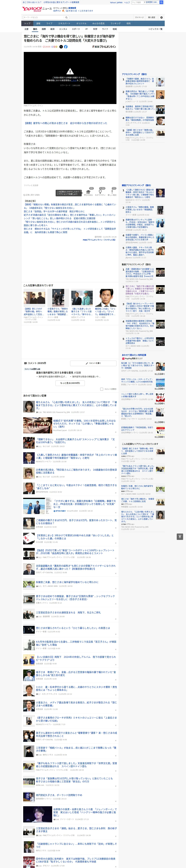The image size is (186, 868).
Task: Click the back-to-top arrow button
Action: click(180, 536)
